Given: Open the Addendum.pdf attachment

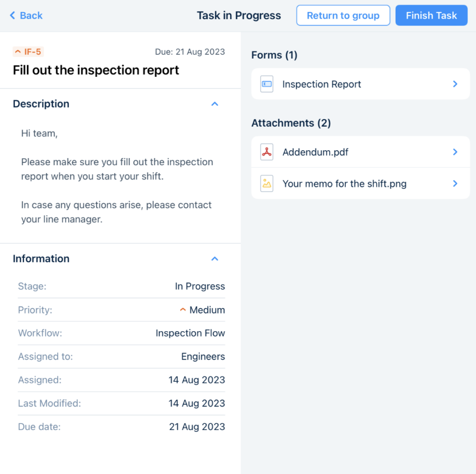Looking at the screenshot, I should tap(316, 152).
